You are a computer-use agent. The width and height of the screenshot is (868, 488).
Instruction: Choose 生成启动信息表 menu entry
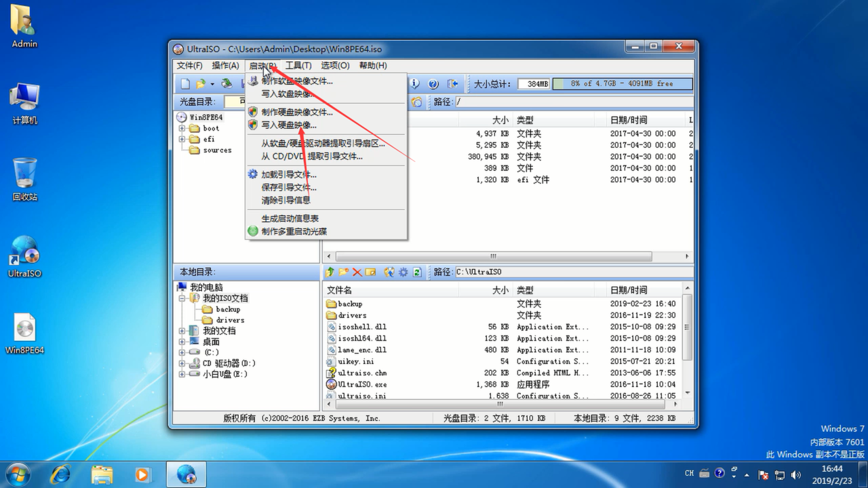[325, 218]
